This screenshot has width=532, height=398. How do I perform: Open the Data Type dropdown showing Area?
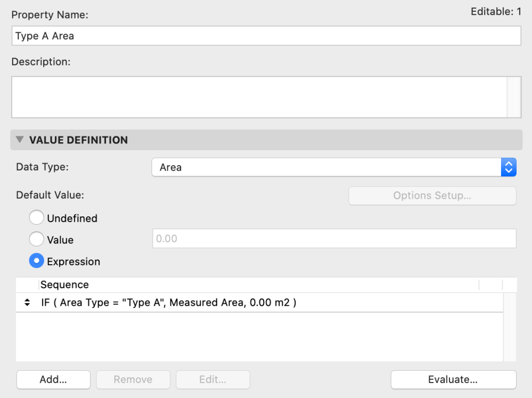pos(334,167)
